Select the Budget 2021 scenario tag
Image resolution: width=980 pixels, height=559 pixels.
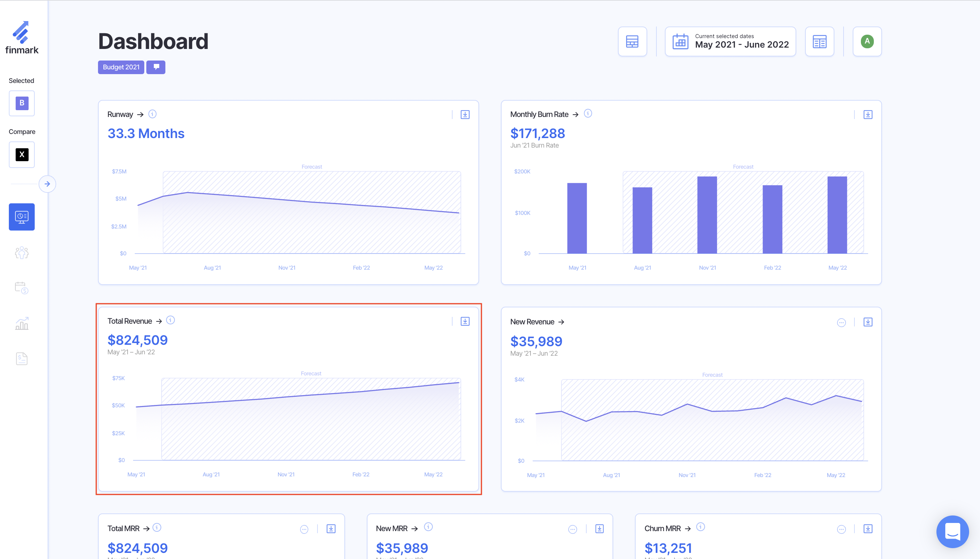pos(121,67)
